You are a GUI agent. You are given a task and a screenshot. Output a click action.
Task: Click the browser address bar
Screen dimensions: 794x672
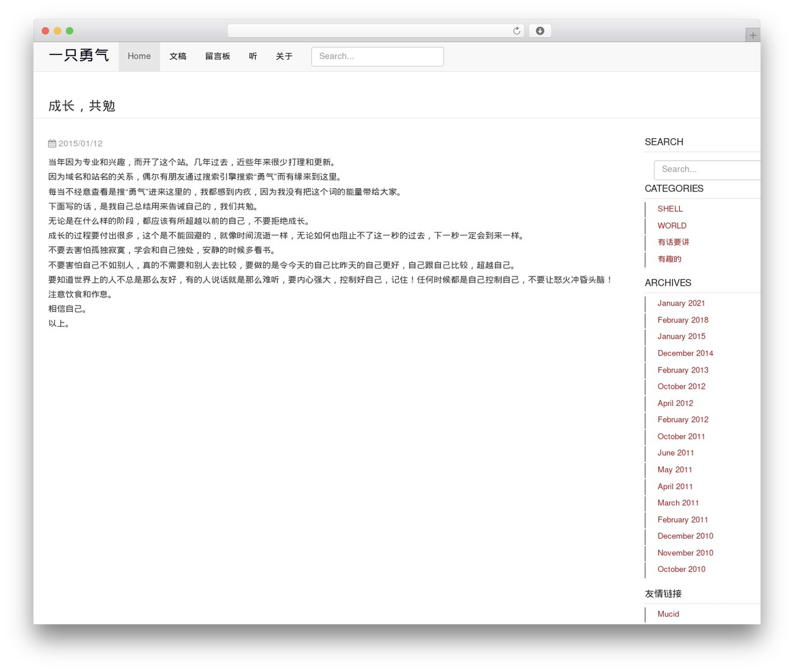(x=375, y=31)
